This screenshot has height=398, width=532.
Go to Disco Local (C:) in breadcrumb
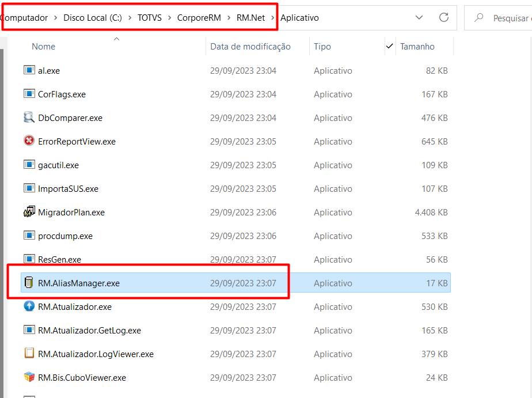[x=93, y=18]
